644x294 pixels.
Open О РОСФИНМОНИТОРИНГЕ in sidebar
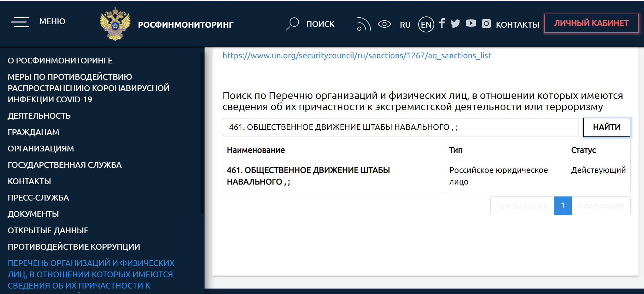60,61
